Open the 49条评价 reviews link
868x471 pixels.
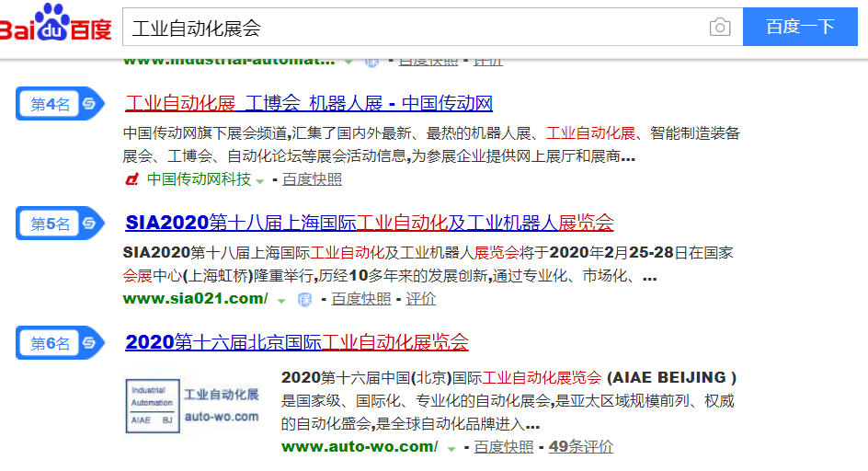coord(581,446)
